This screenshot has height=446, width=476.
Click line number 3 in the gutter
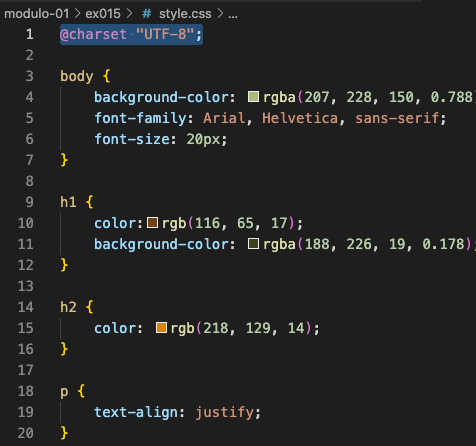(x=30, y=76)
